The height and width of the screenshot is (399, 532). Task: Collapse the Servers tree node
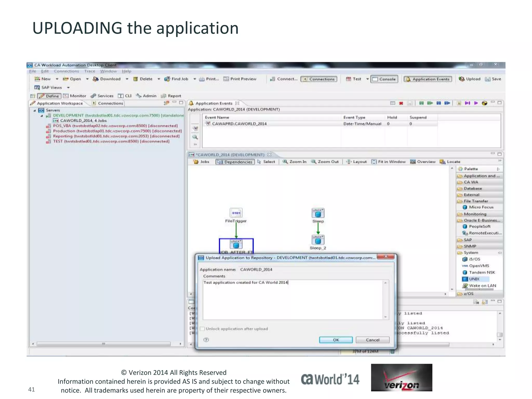point(35,110)
